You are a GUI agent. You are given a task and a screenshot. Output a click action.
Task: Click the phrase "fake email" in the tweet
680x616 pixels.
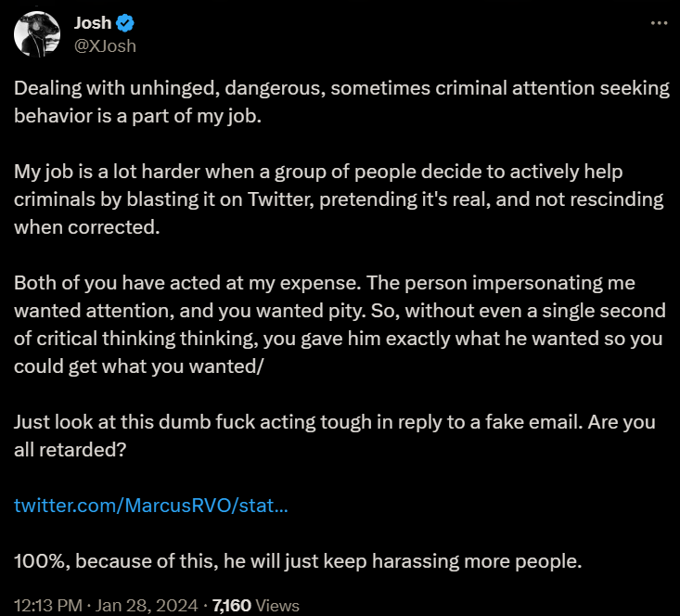(x=490, y=422)
